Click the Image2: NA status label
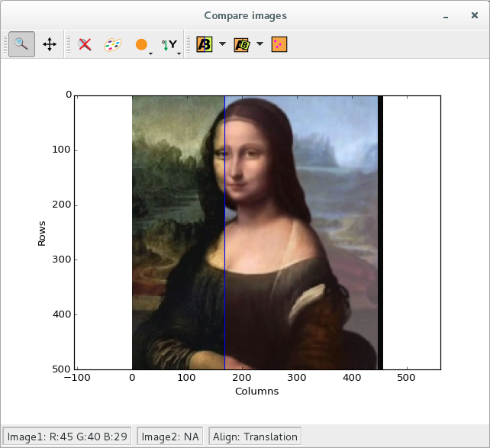Viewport: 490px width, 448px height. click(170, 437)
